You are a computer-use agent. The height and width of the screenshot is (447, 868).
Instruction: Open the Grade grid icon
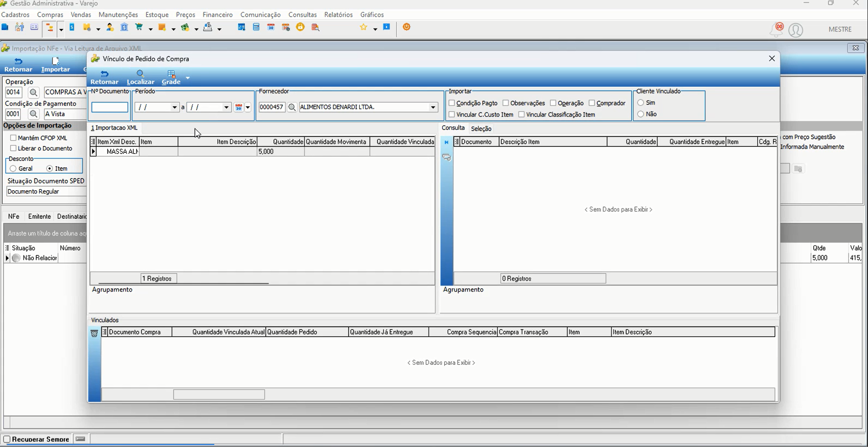(171, 74)
